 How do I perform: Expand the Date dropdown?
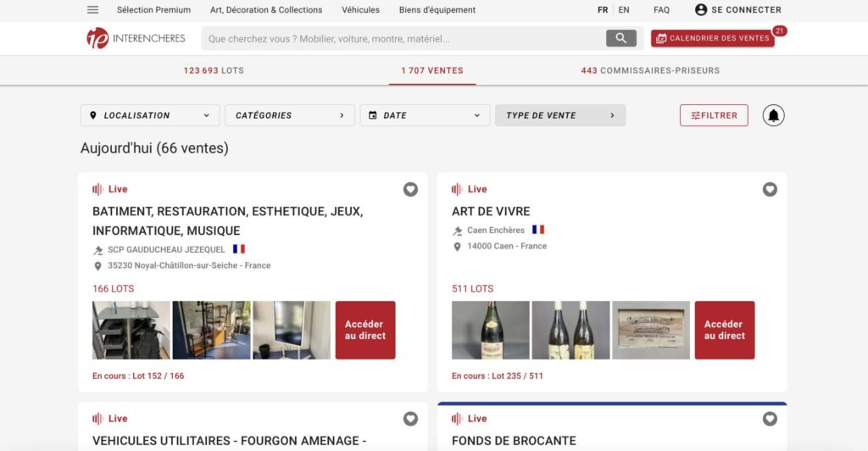coord(425,115)
